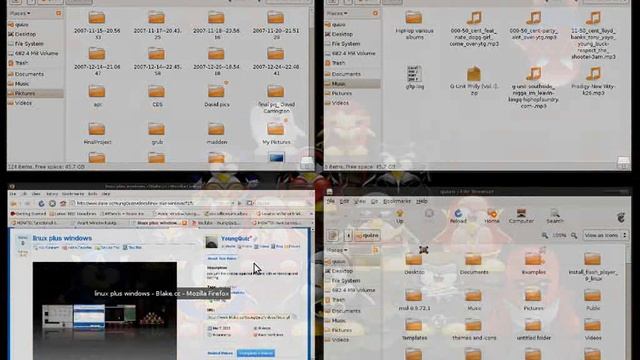Screen dimensions: 640x360
Task: Click Music in Pictures window sidebar
Action: (22, 84)
